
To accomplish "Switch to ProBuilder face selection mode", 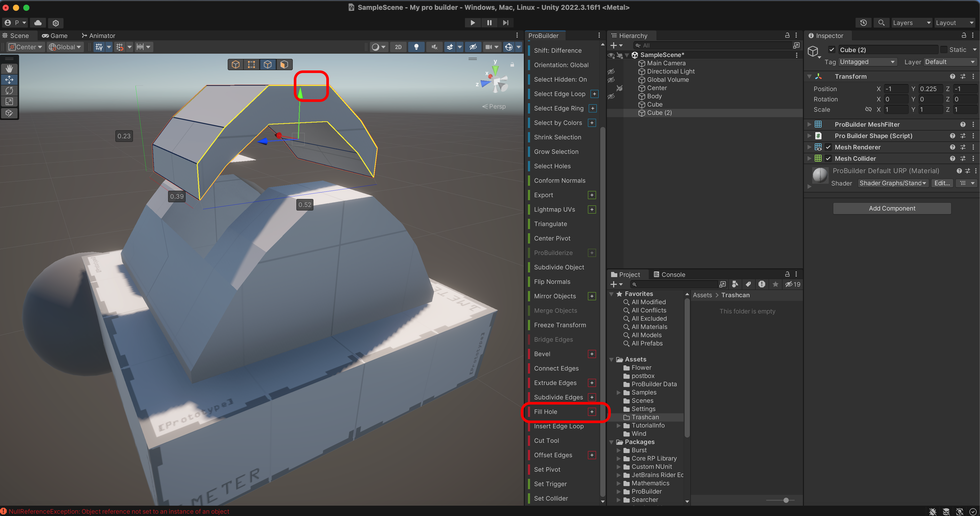I will (284, 64).
